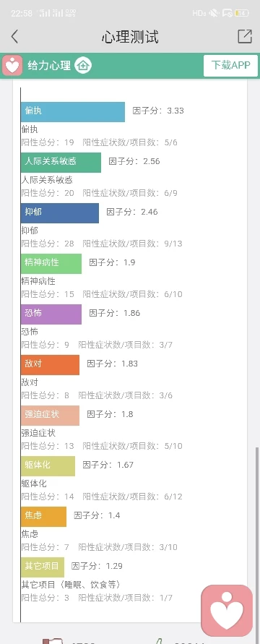This screenshot has width=260, height=644.
Task: Select the green 人际关系敏感 bar
Action: [61, 163]
